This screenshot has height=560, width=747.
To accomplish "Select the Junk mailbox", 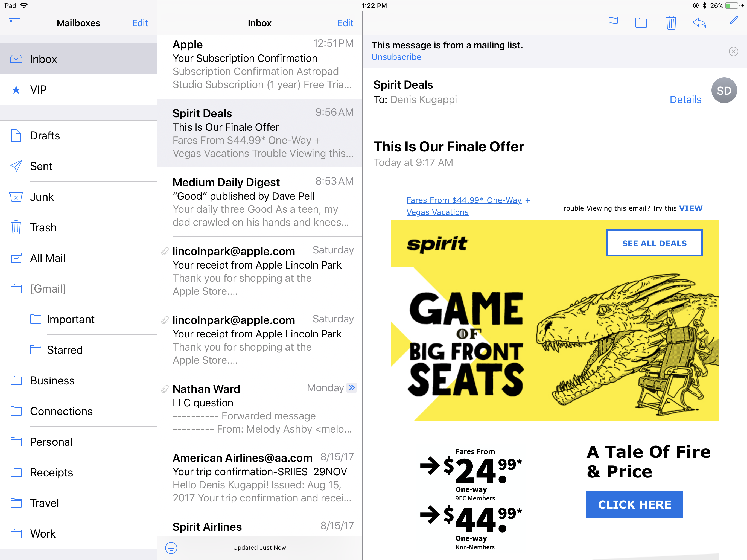I will pyautogui.click(x=42, y=197).
